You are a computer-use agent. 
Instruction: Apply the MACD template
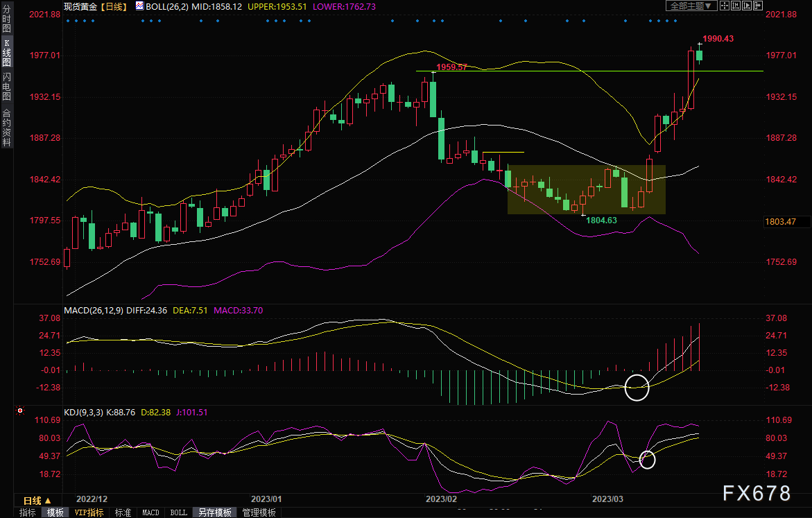point(150,512)
